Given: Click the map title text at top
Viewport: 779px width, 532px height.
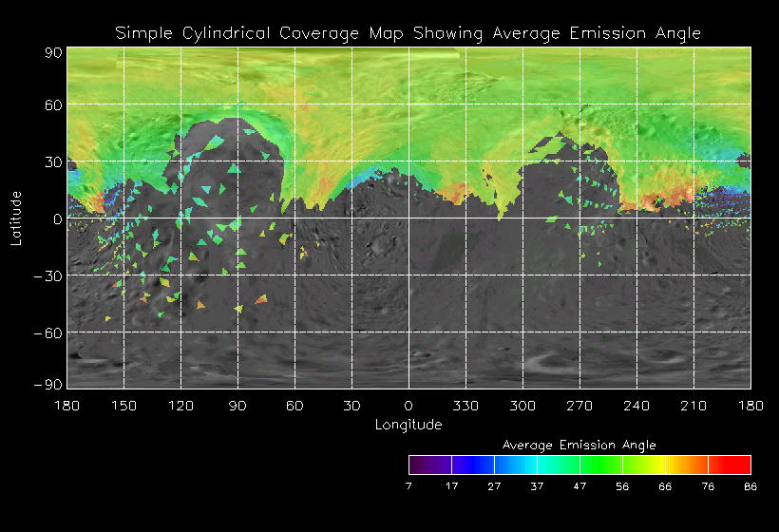Looking at the screenshot, I should (408, 33).
